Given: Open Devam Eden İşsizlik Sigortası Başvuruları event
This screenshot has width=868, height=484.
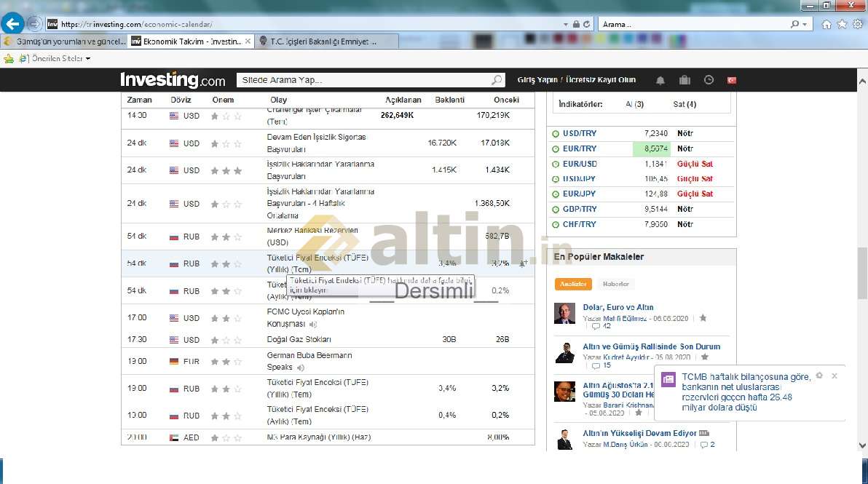Looking at the screenshot, I should pyautogui.click(x=316, y=143).
